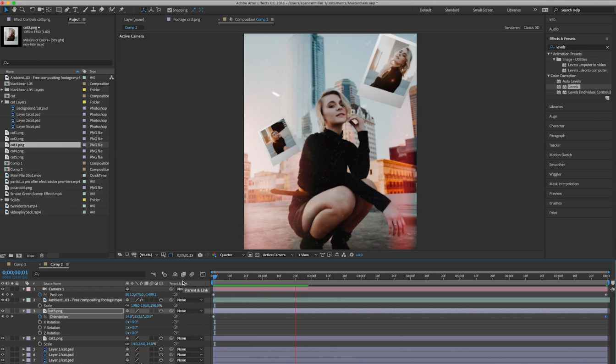Apply the Auto Levels effect
616x364 pixels.
tap(571, 81)
